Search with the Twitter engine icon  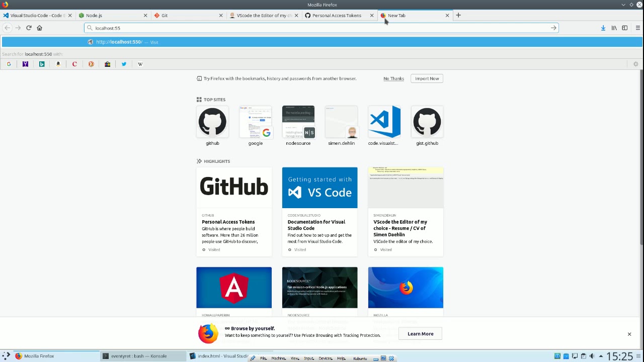tap(124, 64)
